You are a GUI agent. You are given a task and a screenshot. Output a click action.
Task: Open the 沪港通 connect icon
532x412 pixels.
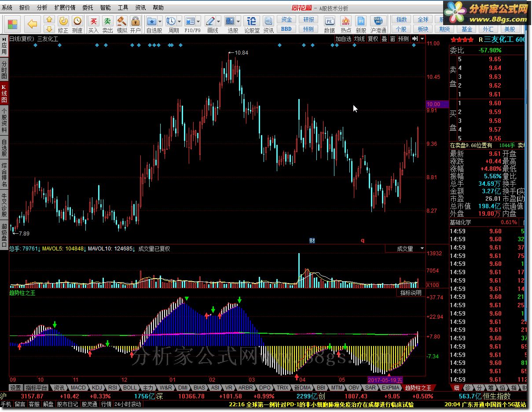click(x=378, y=24)
